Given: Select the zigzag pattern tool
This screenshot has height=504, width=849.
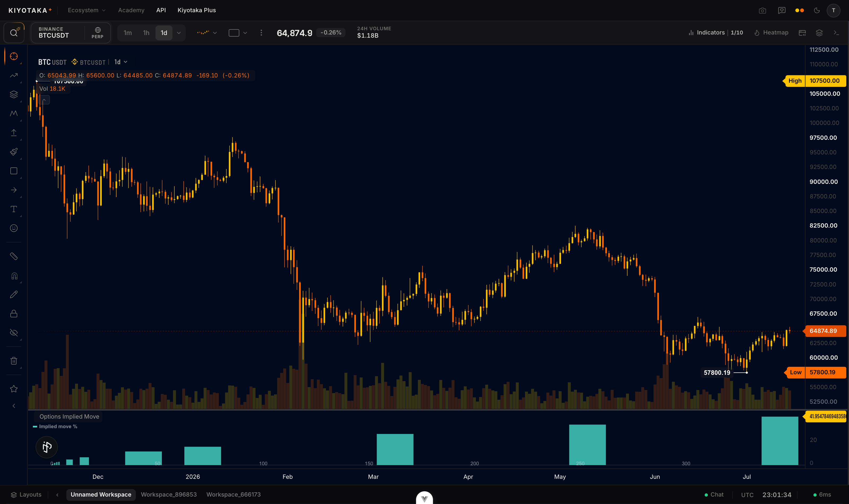Looking at the screenshot, I should tap(14, 114).
